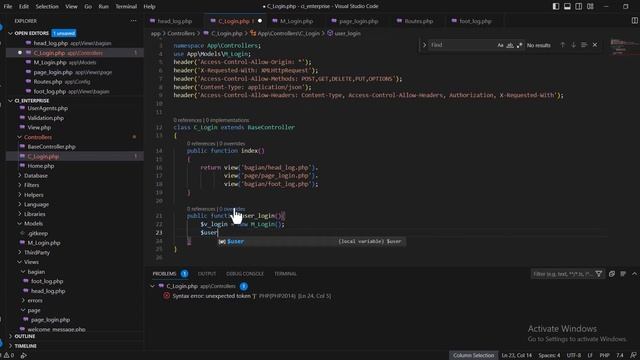The height and width of the screenshot is (360, 640).
Task: Open Home.php in explorer tree
Action: tap(41, 166)
